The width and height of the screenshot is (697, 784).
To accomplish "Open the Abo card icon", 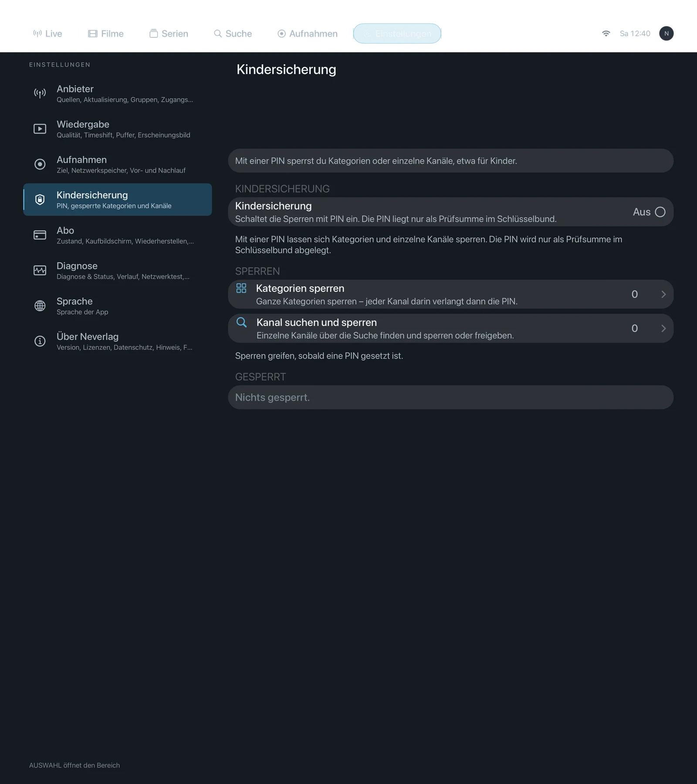I will (40, 235).
